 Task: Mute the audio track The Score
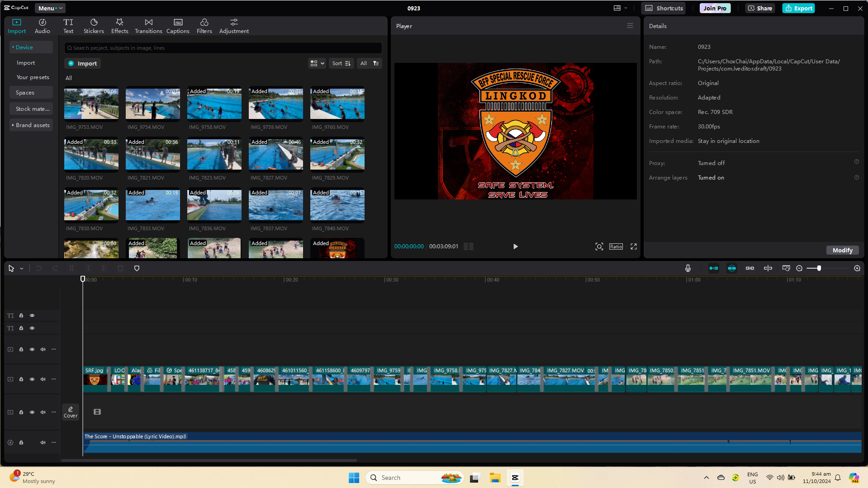click(x=43, y=442)
